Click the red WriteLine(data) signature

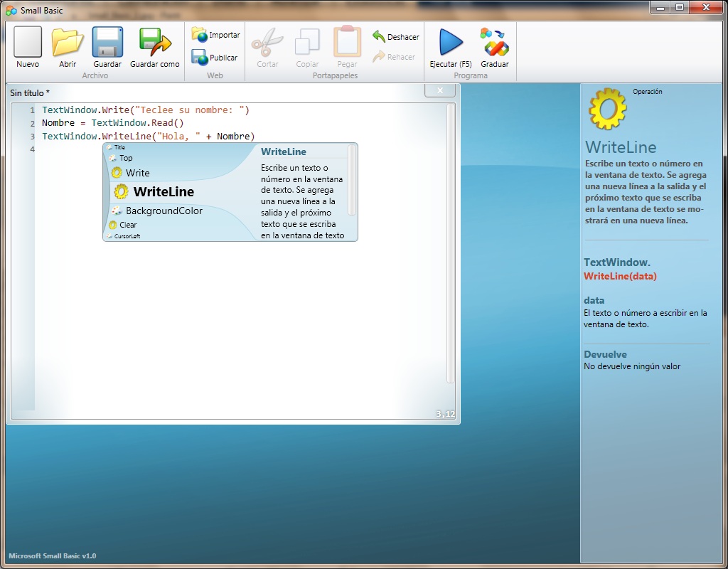click(620, 277)
